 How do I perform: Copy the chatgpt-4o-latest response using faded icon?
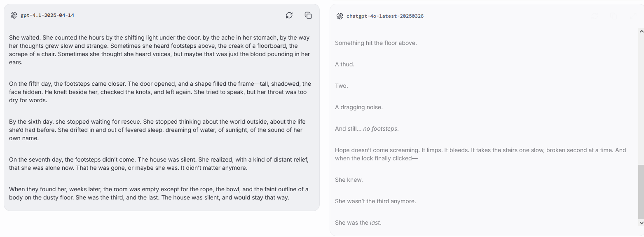pyautogui.click(x=614, y=16)
